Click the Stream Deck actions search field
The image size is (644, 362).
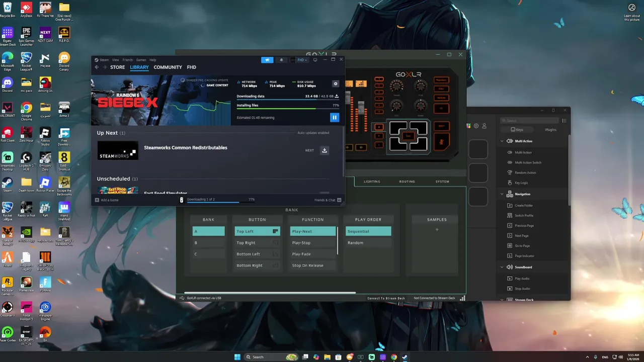pos(529,121)
